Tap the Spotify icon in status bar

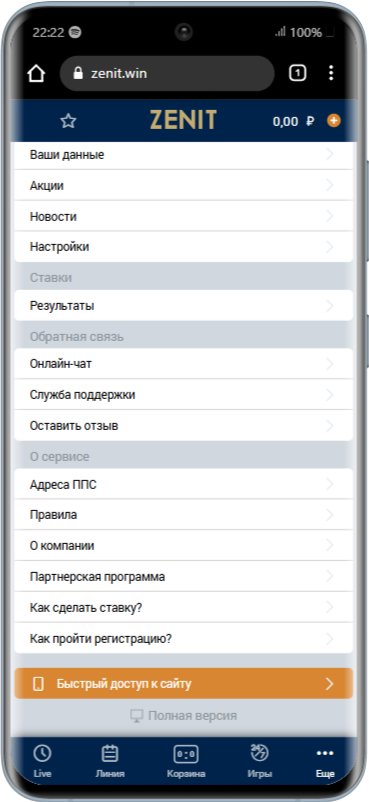pyautogui.click(x=75, y=33)
